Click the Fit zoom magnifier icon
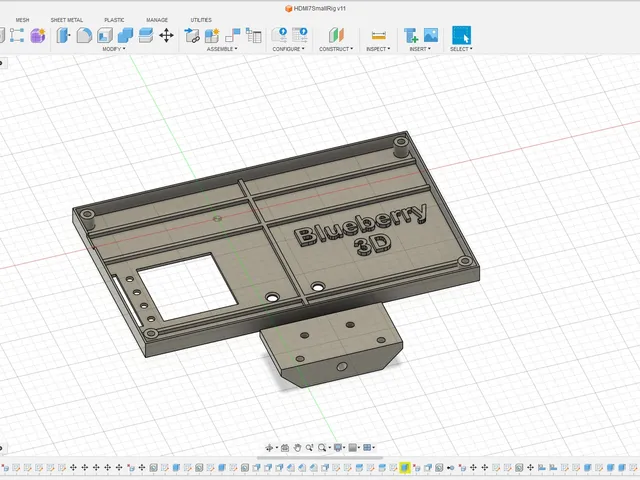Image resolution: width=640 pixels, height=480 pixels. [x=322, y=448]
